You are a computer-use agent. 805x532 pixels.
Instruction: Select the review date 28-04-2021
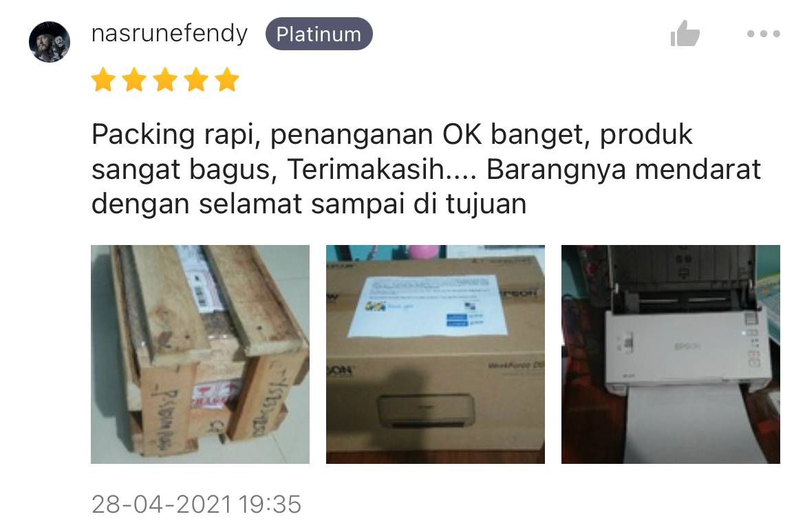(162, 504)
